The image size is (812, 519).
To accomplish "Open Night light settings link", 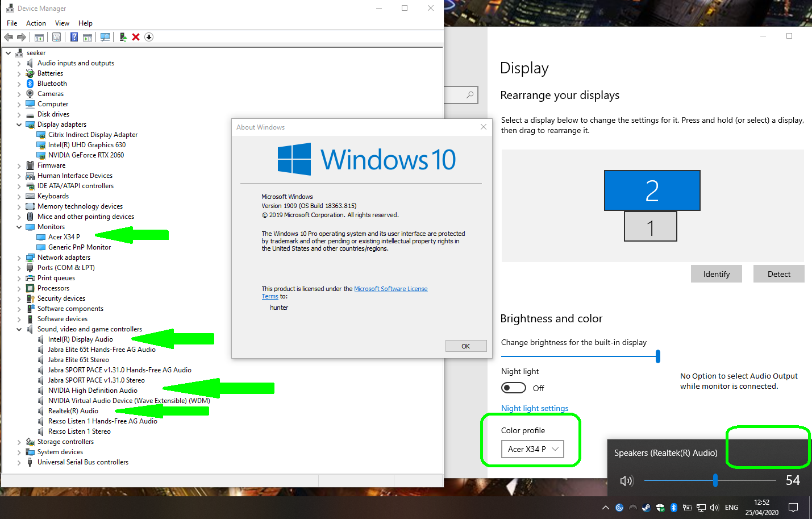I will [x=535, y=408].
